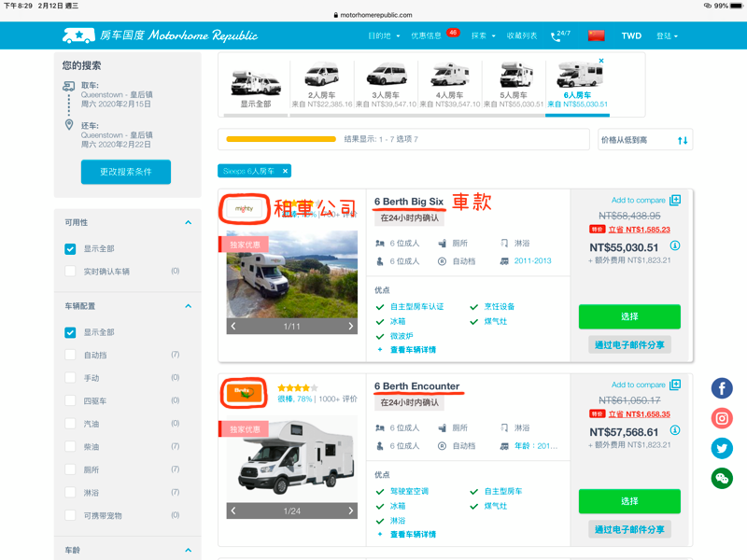Click the Twitter share icon
This screenshot has height=560, width=747.
(722, 448)
